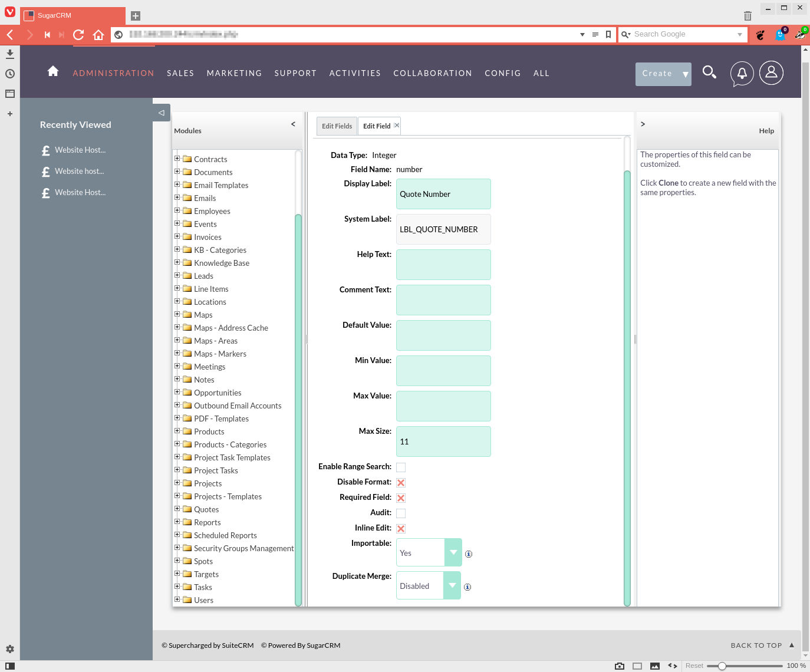810x672 pixels.
Task: Click the Search Google box
Action: point(684,35)
